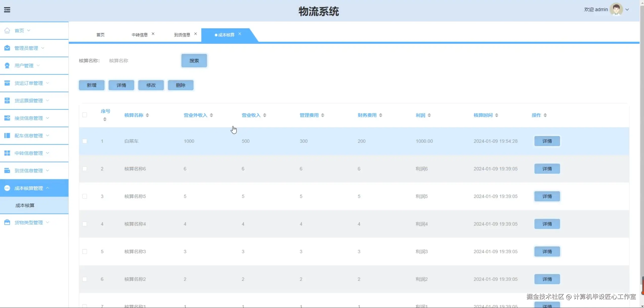
Task: Click the hamburger sidebar collapse icon
Action: (7, 10)
